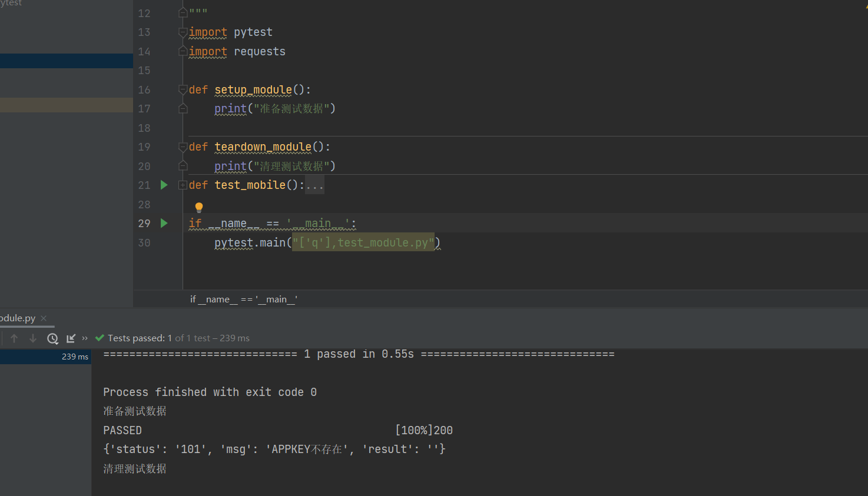Click the string "清理测试数据" in print call
The image size is (868, 496).
[x=291, y=166]
